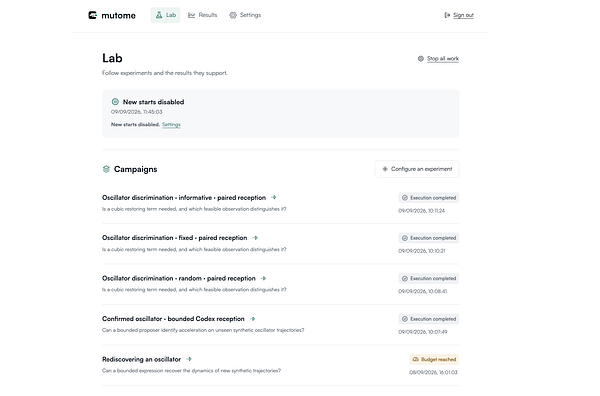
Task: Click 'New starts disabled' notice title
Action: click(153, 102)
